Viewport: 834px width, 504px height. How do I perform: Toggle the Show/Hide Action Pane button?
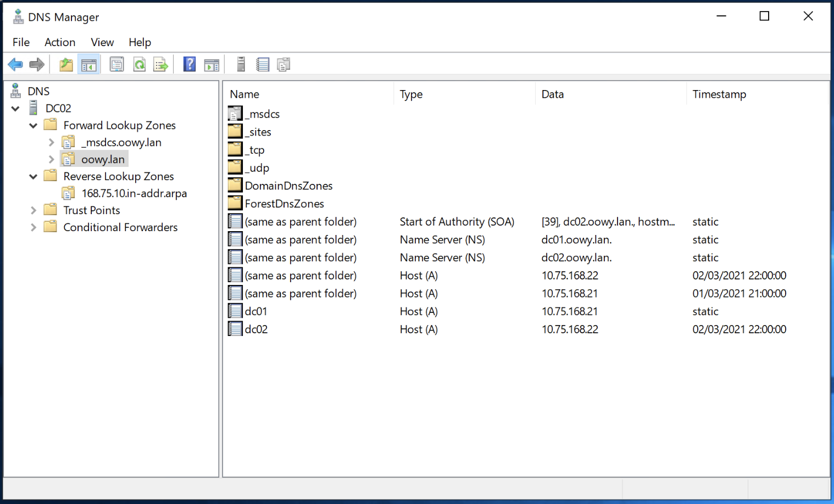(212, 65)
